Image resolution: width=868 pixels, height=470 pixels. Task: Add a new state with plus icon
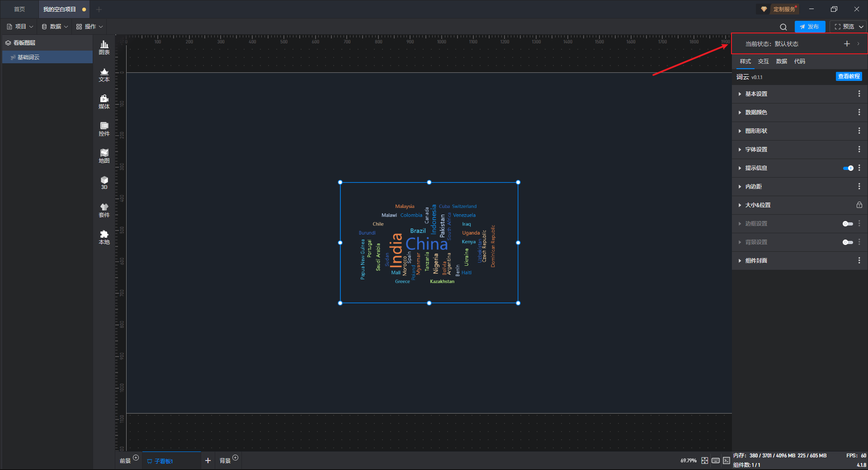(x=847, y=44)
